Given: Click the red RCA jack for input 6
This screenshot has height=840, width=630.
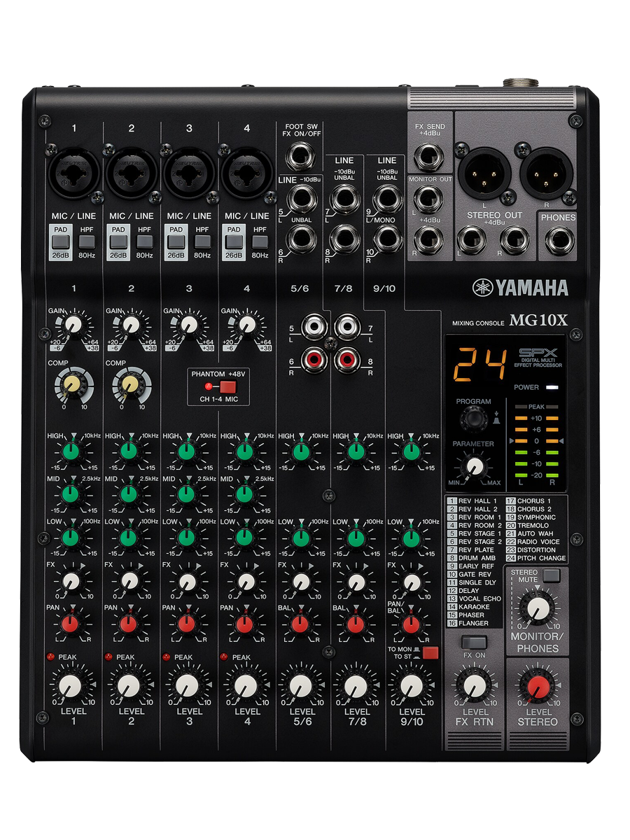Looking at the screenshot, I should pos(313,360).
